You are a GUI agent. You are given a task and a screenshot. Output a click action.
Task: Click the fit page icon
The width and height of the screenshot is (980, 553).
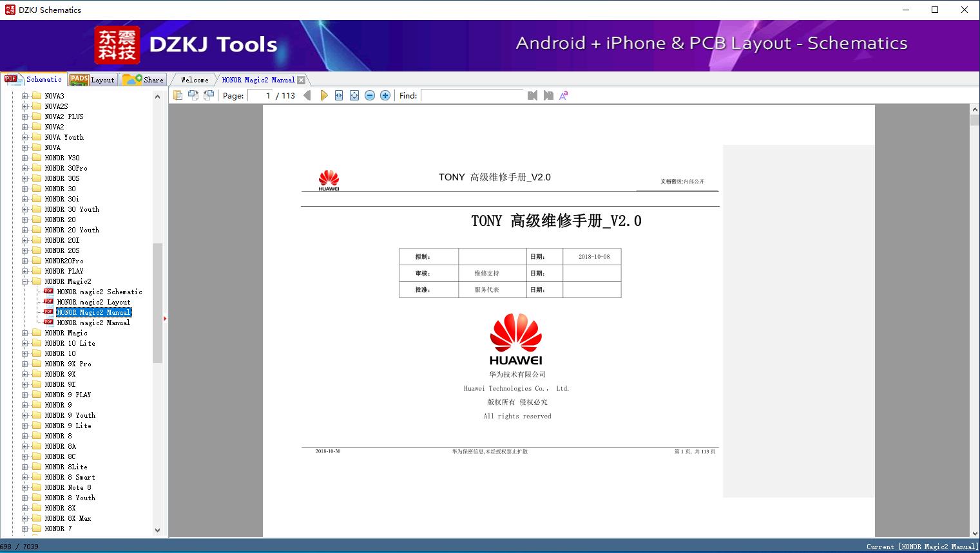click(x=354, y=95)
